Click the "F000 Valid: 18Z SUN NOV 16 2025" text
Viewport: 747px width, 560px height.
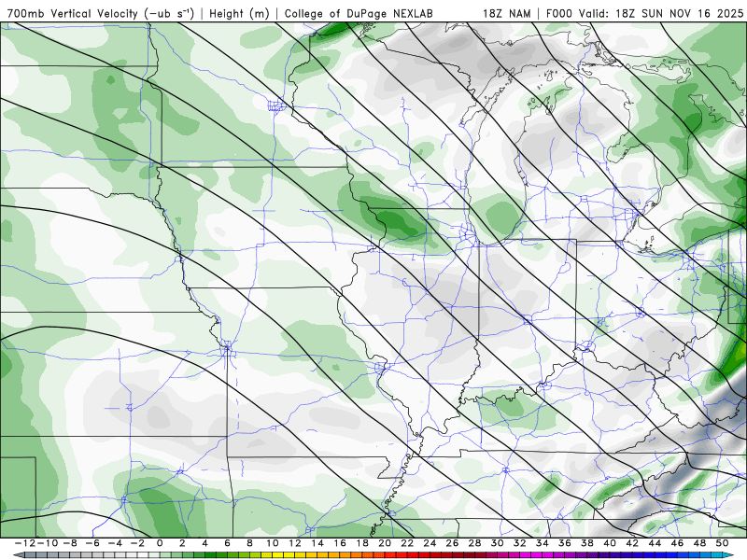click(644, 14)
